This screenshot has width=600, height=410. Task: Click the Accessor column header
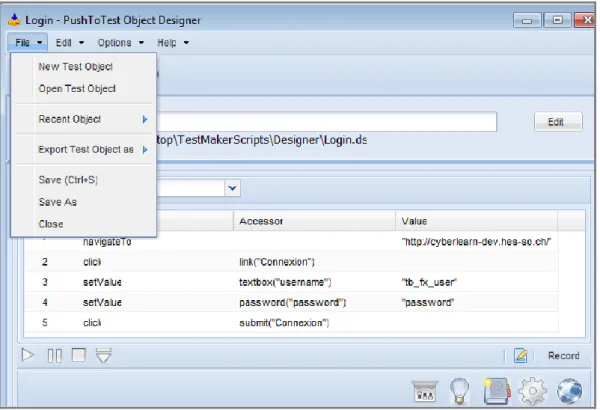coord(315,221)
